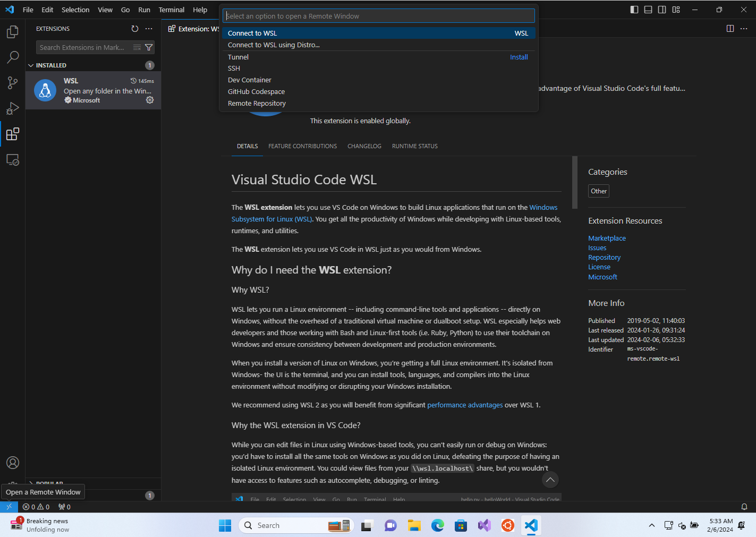Open Remote Explorer view

(x=13, y=159)
